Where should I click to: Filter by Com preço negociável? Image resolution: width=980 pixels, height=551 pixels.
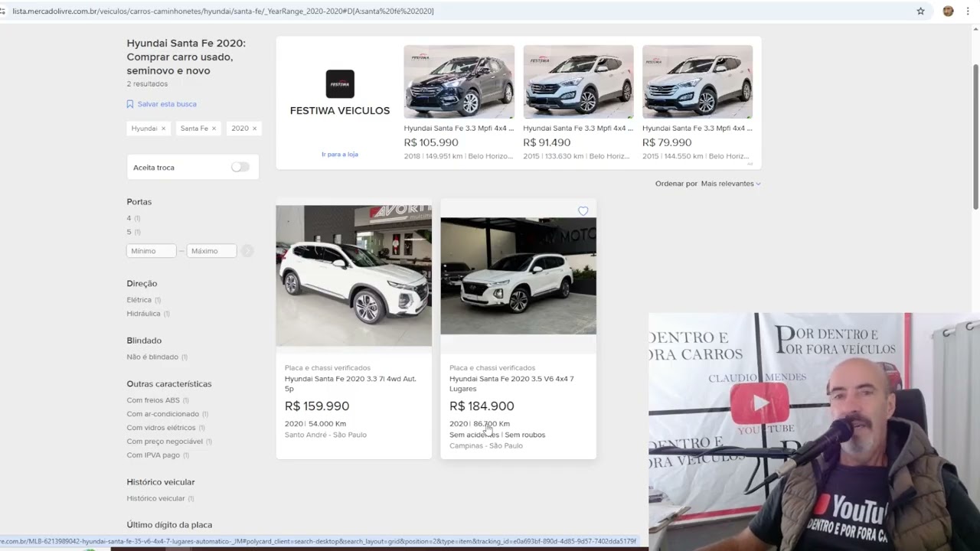[169, 442]
